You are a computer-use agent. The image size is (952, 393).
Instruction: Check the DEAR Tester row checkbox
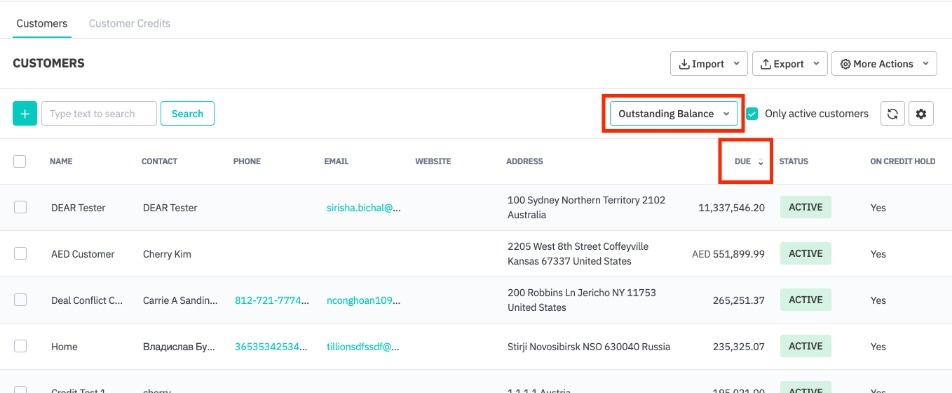21,208
